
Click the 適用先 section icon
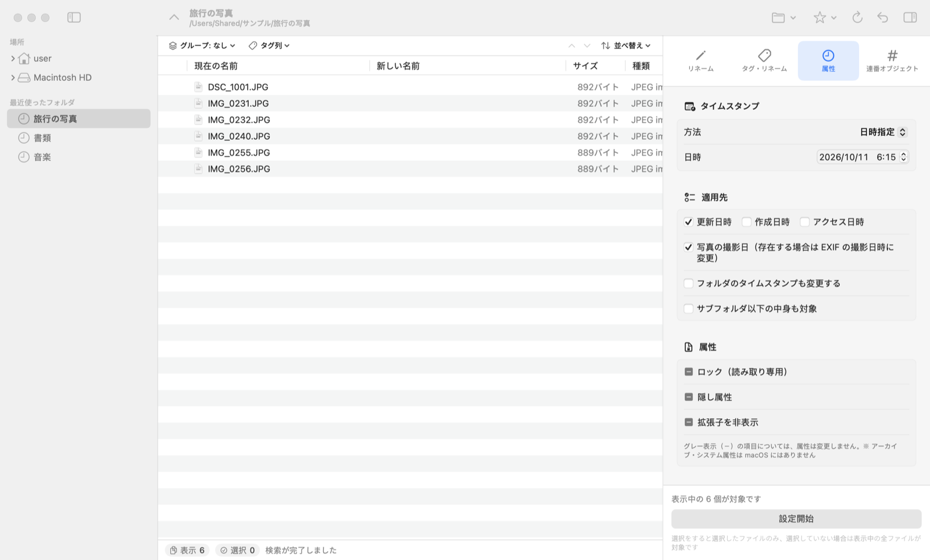pyautogui.click(x=689, y=198)
